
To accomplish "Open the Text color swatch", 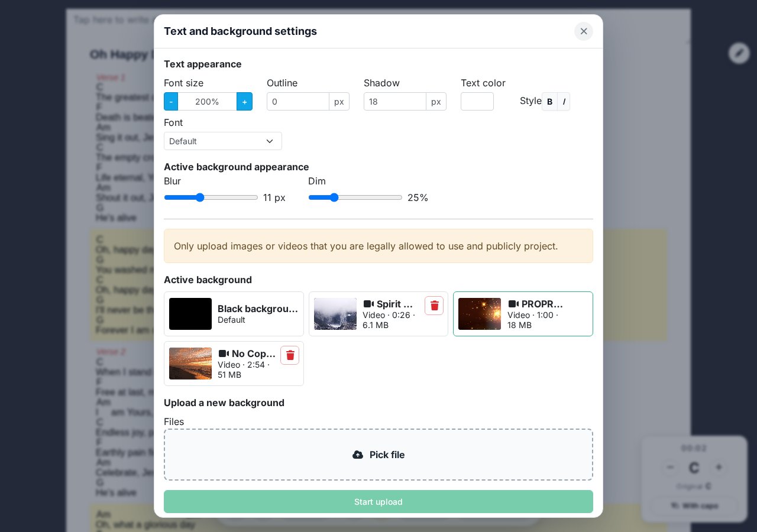I will click(x=477, y=102).
